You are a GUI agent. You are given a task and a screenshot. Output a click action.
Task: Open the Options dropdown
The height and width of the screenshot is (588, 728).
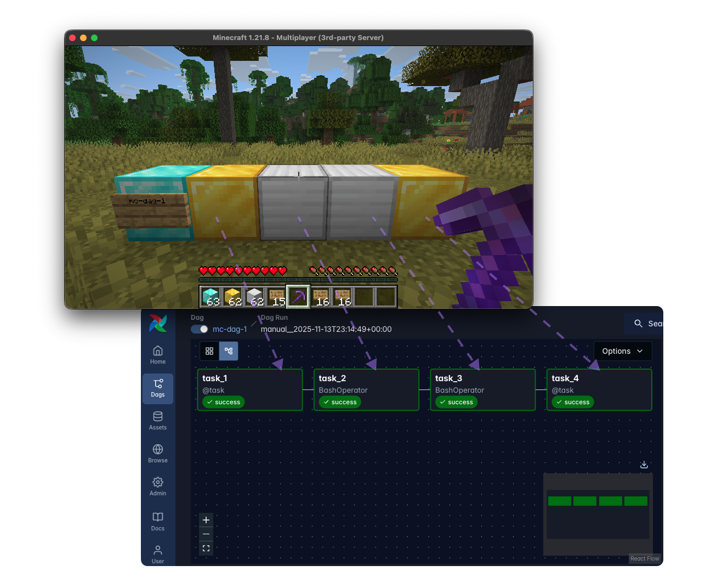click(622, 351)
